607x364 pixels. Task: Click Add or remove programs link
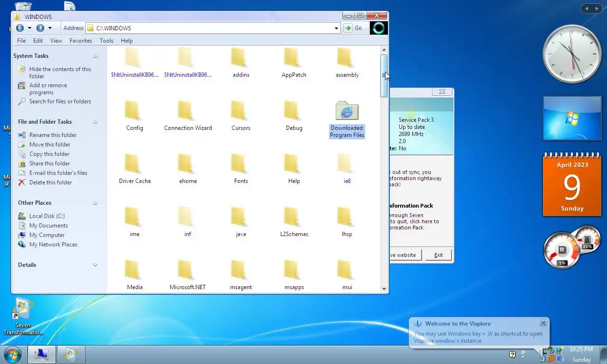(x=48, y=89)
